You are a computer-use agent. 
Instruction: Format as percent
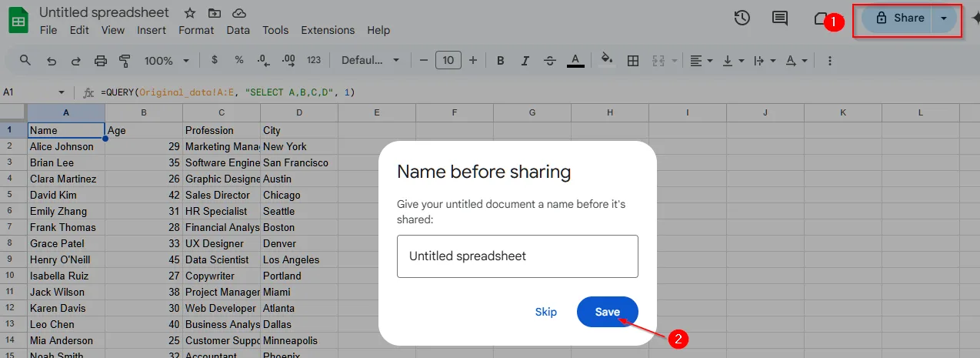click(239, 60)
